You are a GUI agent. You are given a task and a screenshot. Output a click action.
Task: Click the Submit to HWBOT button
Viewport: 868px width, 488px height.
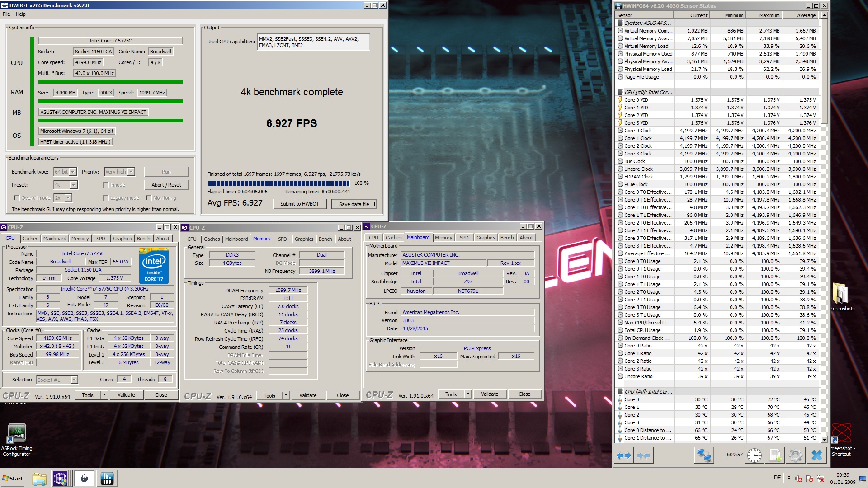pyautogui.click(x=299, y=204)
